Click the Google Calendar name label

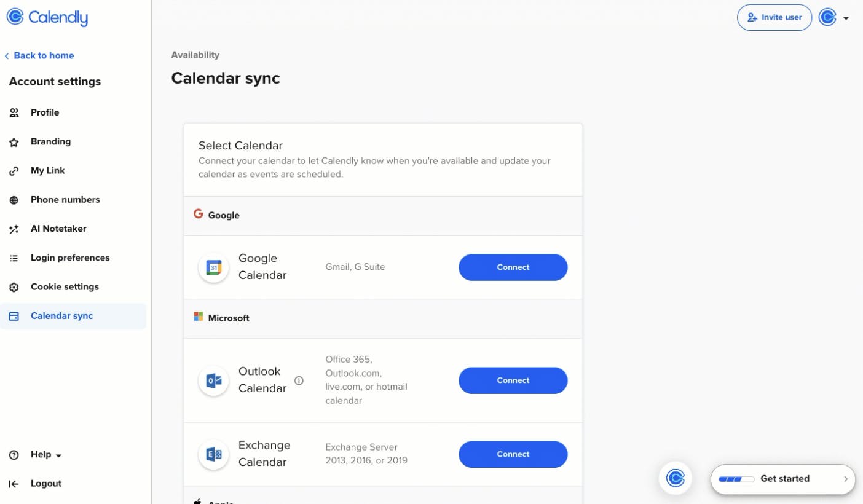pyautogui.click(x=262, y=267)
